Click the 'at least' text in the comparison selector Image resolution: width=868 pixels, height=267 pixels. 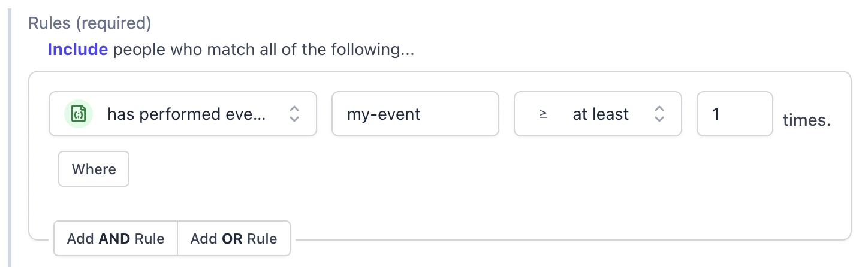[x=601, y=114]
